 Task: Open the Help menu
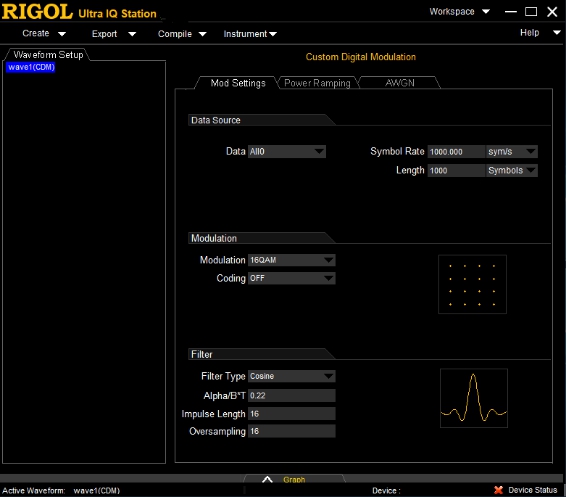pos(540,33)
